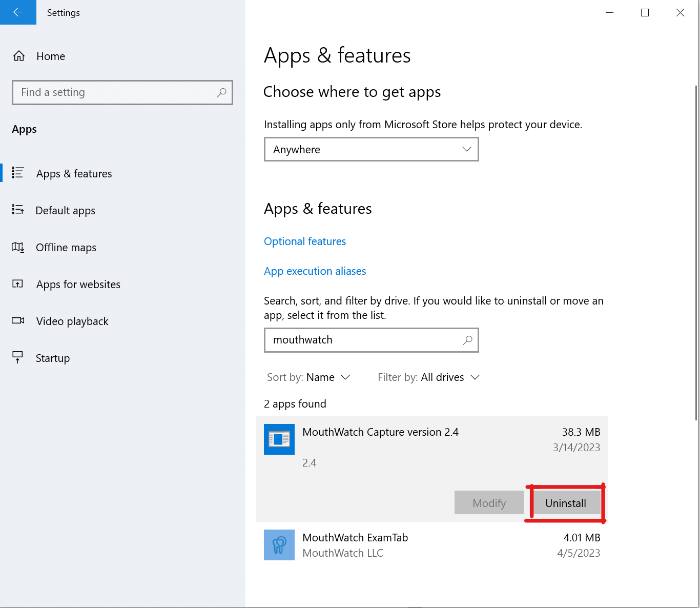Click the Startup icon in sidebar
Screen dimensions: 700x608
point(18,357)
